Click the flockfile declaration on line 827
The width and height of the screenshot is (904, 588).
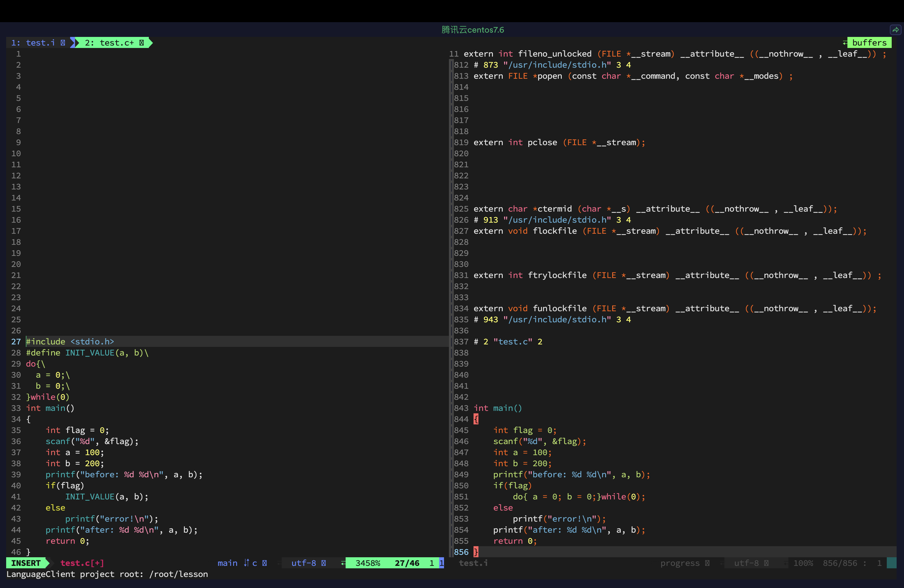[670, 231]
